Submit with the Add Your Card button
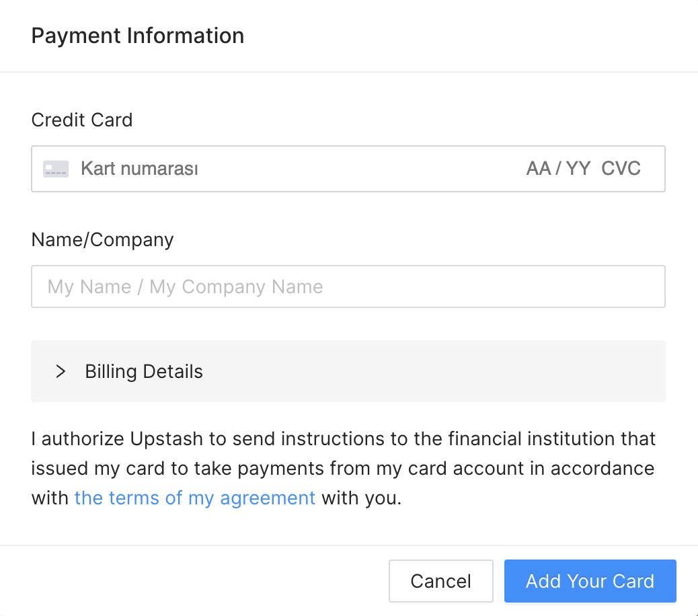Viewport: 698px width, 616px height. pos(590,581)
